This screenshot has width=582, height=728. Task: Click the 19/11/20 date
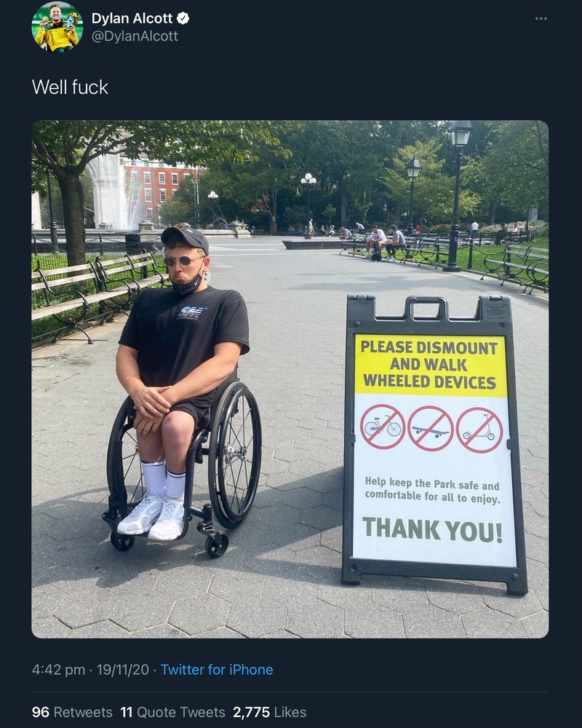[x=122, y=670]
